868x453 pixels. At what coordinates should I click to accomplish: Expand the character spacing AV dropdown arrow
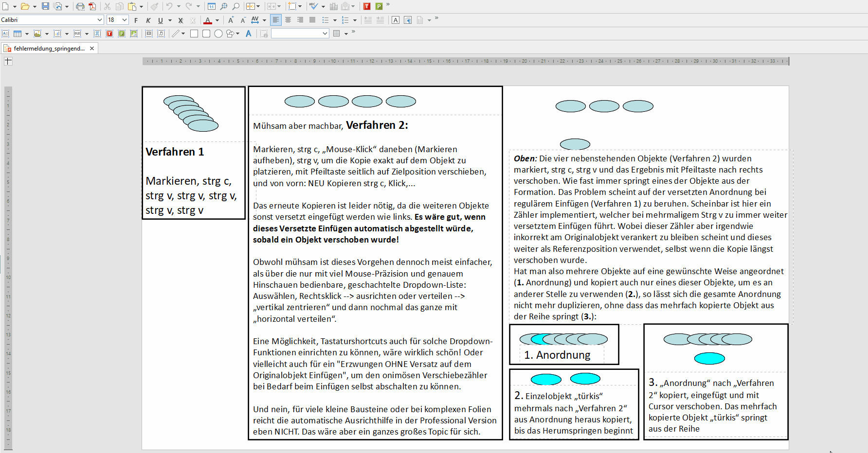(264, 20)
